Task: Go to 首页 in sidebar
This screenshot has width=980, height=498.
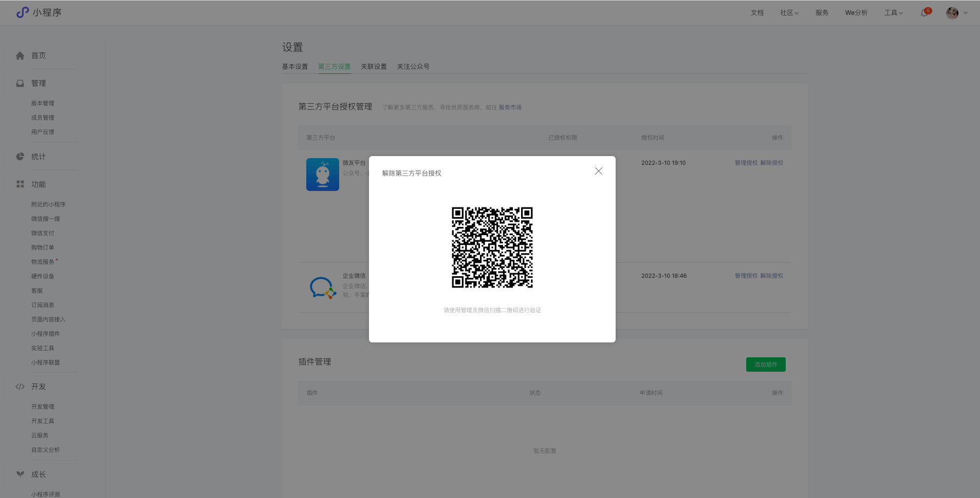Action: (x=39, y=55)
